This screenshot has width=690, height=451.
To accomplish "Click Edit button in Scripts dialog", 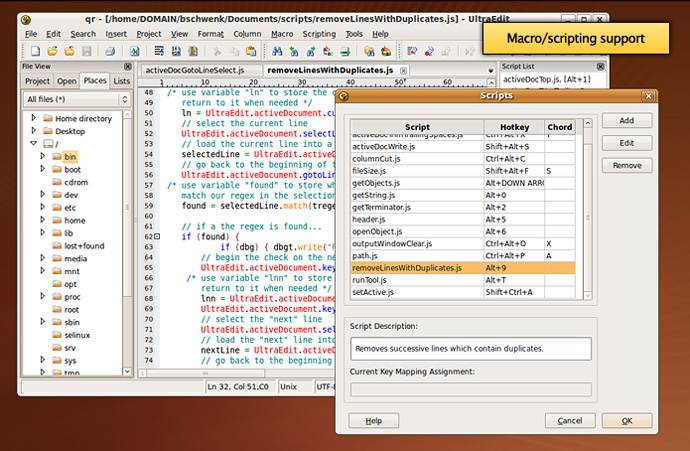I will coord(627,143).
